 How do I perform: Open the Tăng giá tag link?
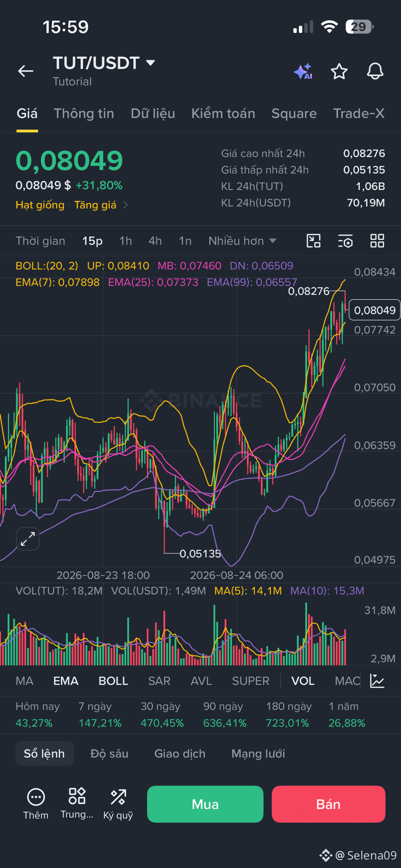tap(95, 205)
